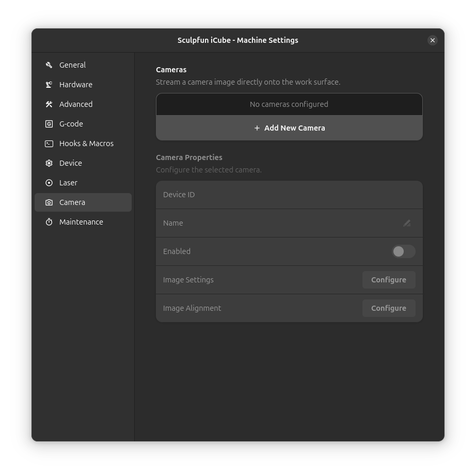The image size is (476, 476).
Task: Configure the camera Image Settings
Action: 389,279
